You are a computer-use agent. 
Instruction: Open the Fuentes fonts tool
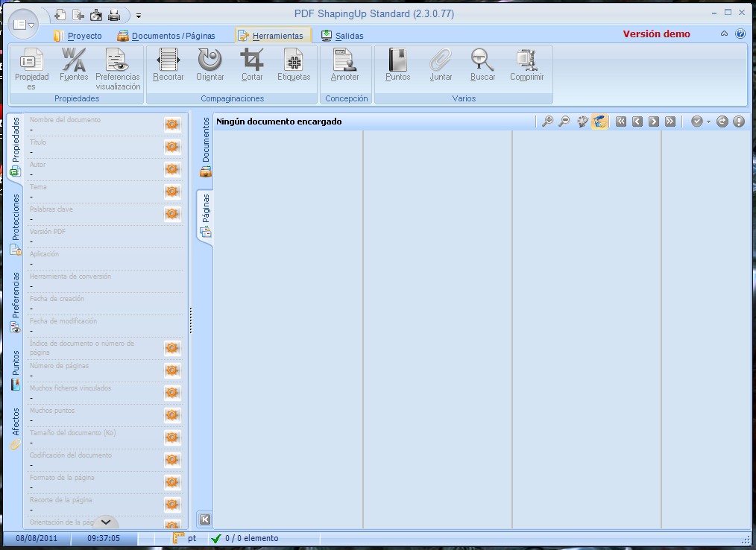coord(74,65)
